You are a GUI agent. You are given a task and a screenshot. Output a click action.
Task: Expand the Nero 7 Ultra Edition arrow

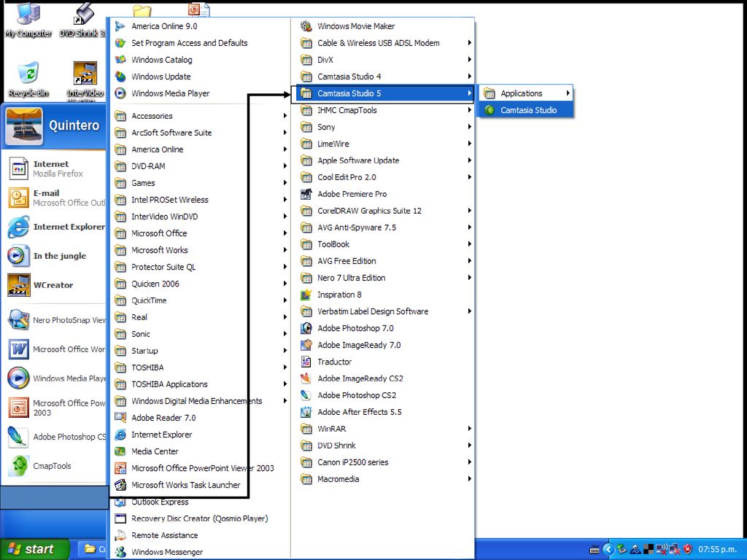pos(469,278)
